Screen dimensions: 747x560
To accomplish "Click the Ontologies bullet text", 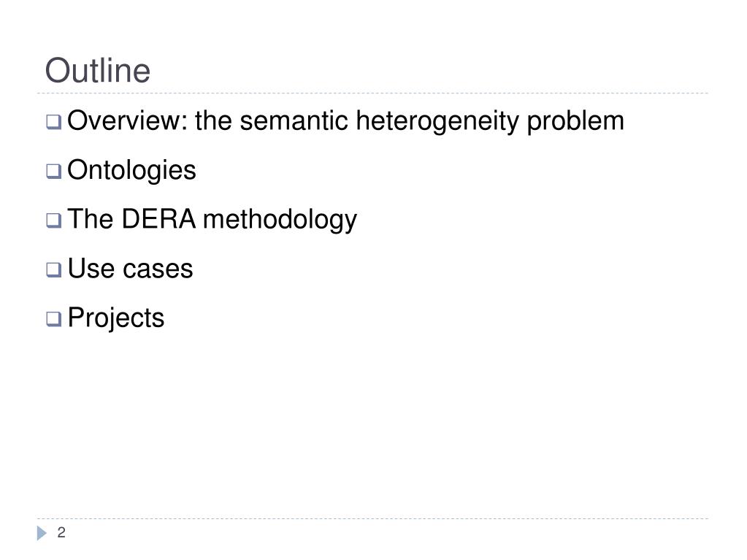I will tap(131, 170).
